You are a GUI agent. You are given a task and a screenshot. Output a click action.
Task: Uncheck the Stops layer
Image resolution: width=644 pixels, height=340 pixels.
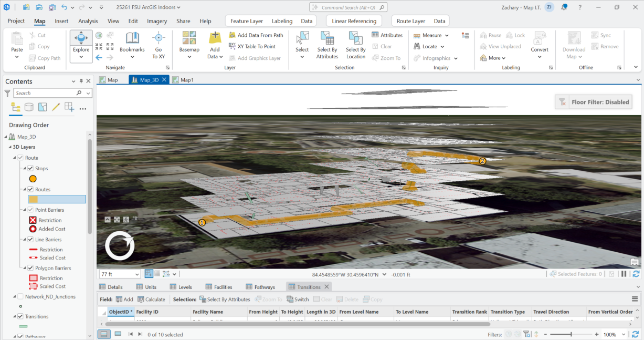(30, 168)
